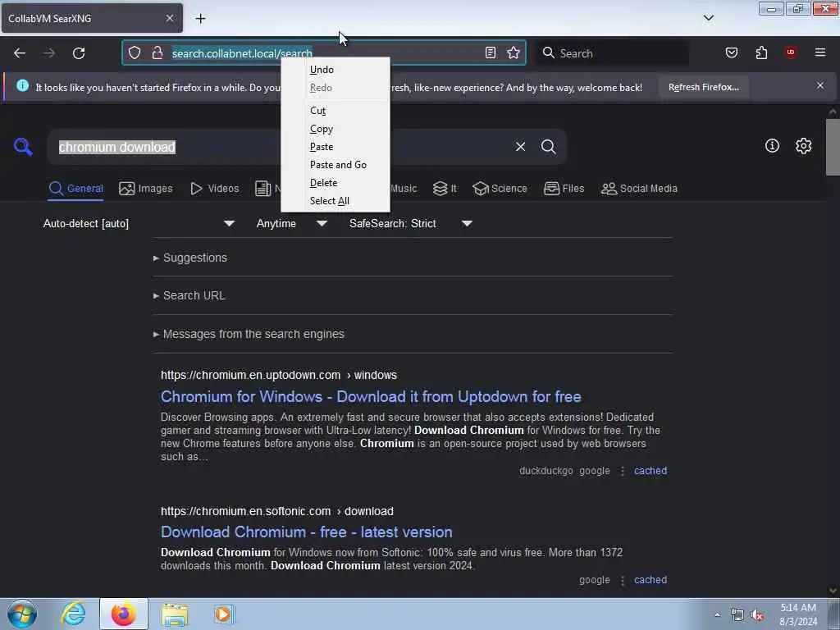The image size is (840, 630).
Task: Dismiss the Firefox refresh notification bar
Action: tap(820, 85)
